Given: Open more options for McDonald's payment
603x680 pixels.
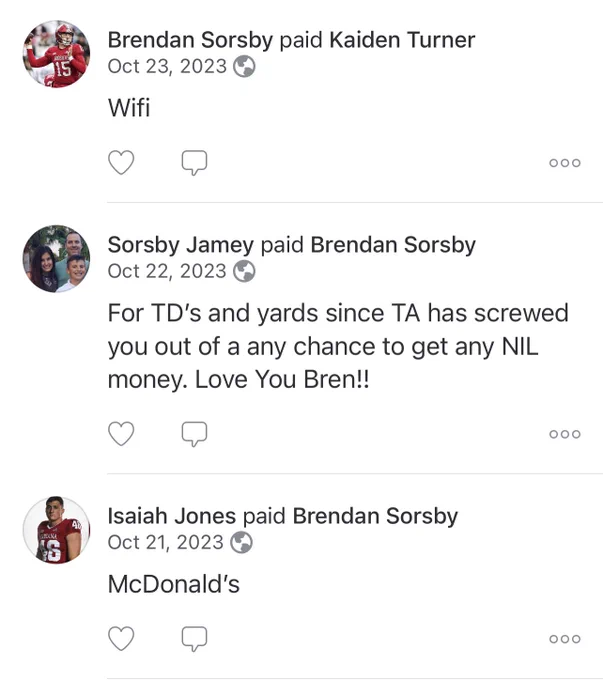Looking at the screenshot, I should 564,639.
